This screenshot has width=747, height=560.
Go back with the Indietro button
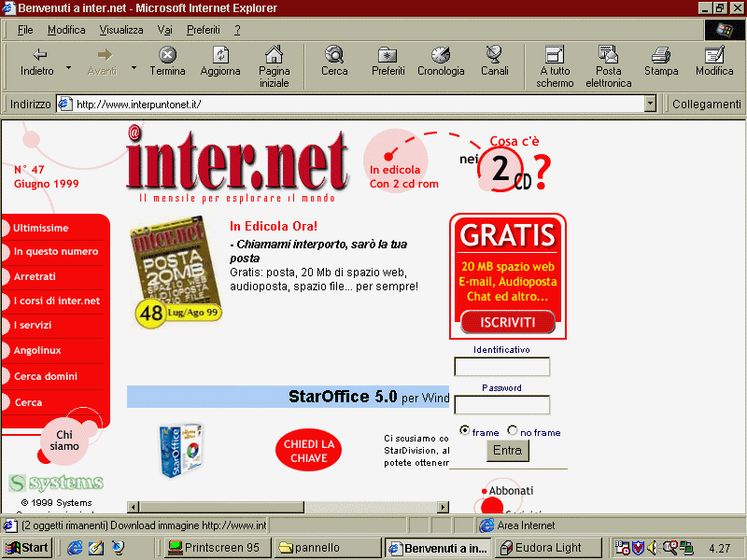[37, 62]
